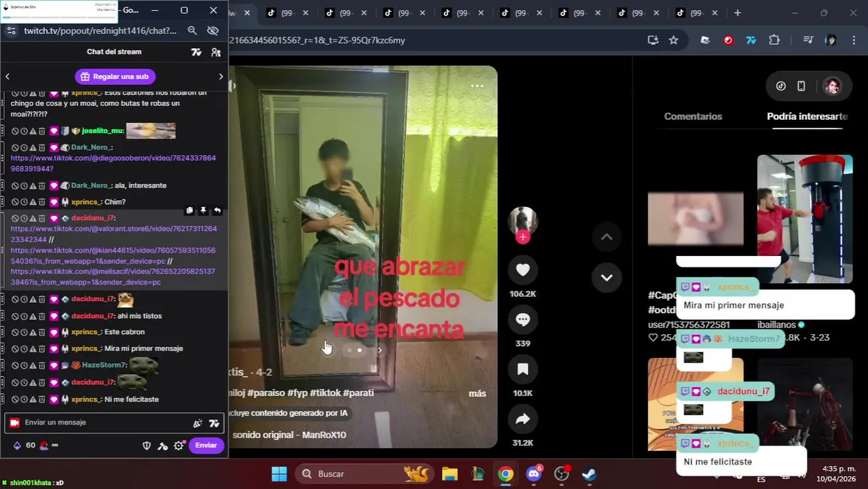Click taskbar Buscar search box

click(x=365, y=473)
